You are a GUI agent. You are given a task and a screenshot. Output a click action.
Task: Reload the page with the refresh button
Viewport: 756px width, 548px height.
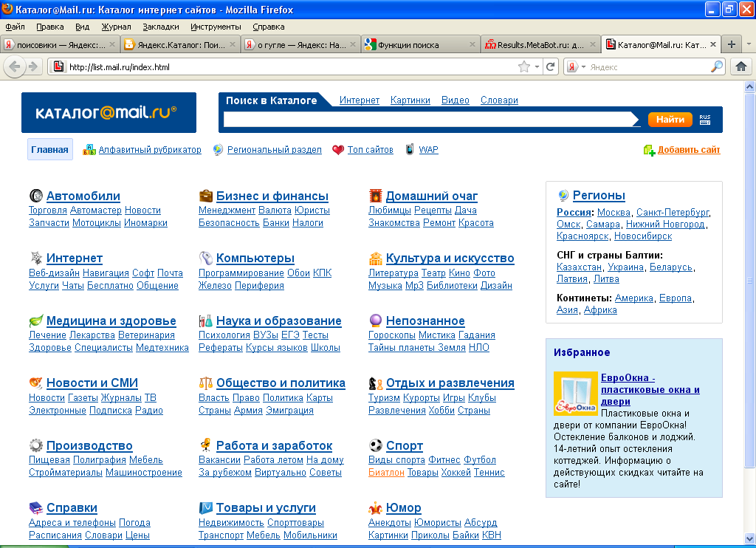coord(550,66)
